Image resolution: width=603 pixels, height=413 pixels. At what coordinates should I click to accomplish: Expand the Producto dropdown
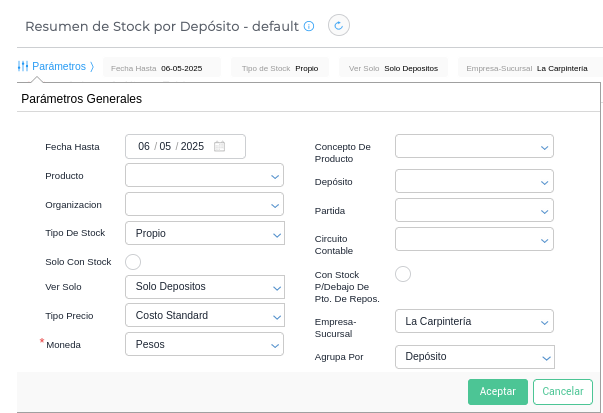(204, 176)
